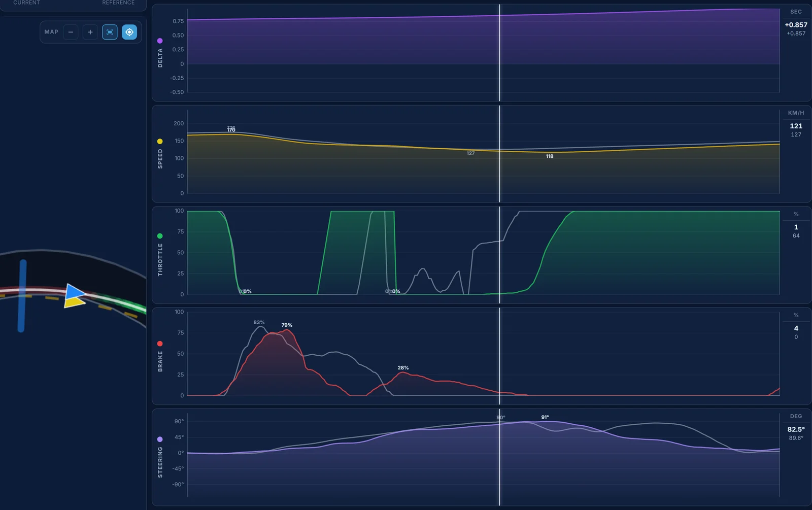Click the lavender Steering channel dot
Image resolution: width=812 pixels, height=510 pixels.
click(x=160, y=439)
